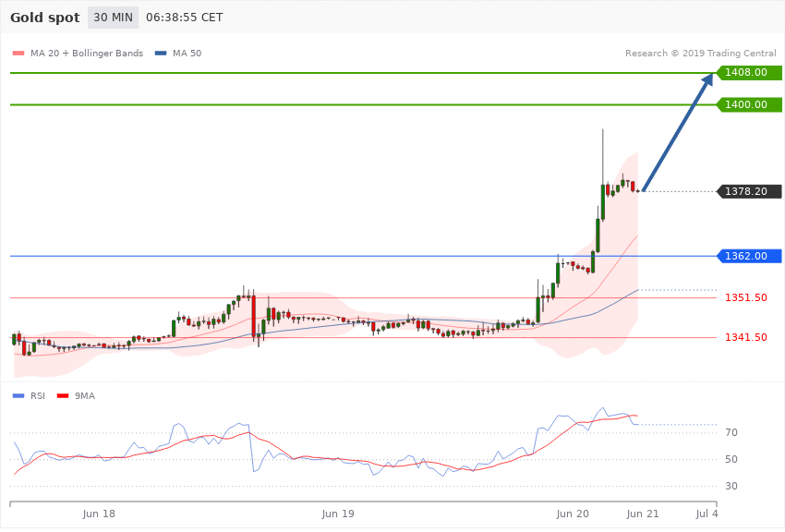Click the Gold spot chart title
785x532 pixels.
45,18
